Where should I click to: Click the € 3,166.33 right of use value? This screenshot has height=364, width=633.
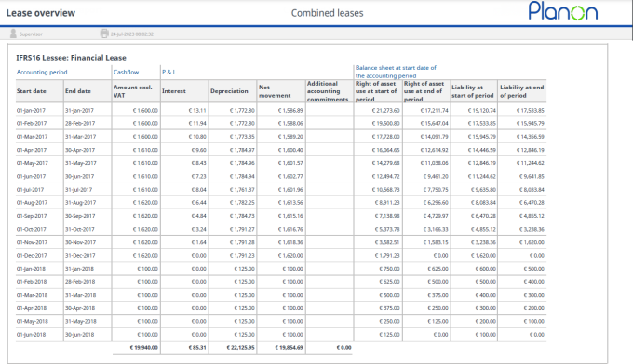[436, 229]
